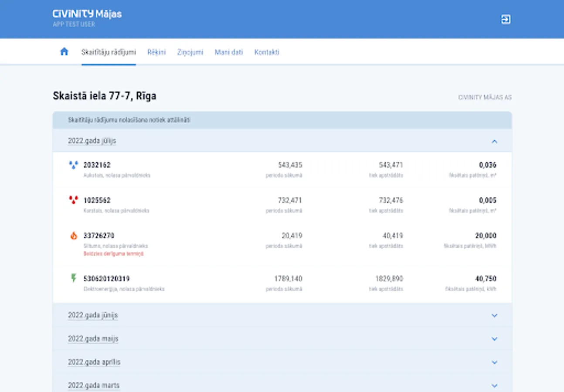Click the 2022.gada jūnijs month label
564x392 pixels.
click(x=93, y=315)
